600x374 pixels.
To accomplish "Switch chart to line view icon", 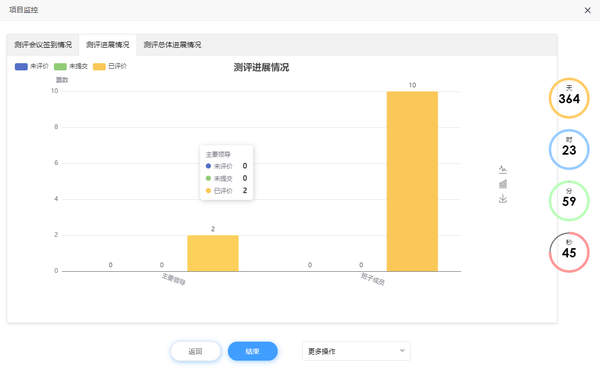I will coord(503,169).
